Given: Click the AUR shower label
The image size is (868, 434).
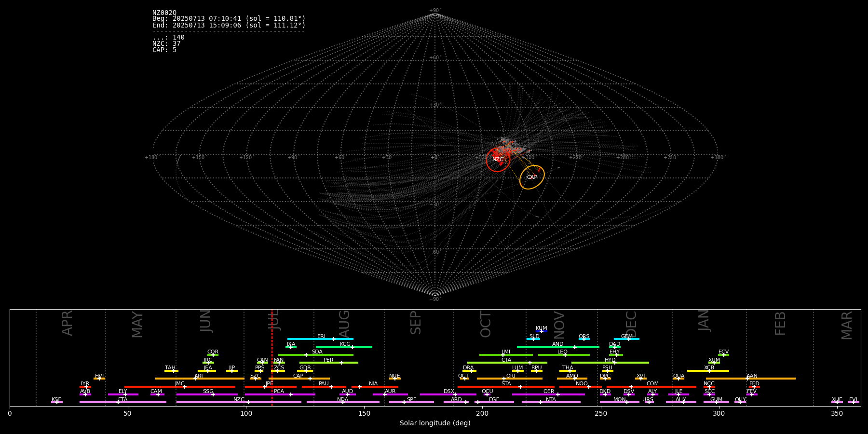Looking at the screenshot, I should pyautogui.click(x=390, y=391).
